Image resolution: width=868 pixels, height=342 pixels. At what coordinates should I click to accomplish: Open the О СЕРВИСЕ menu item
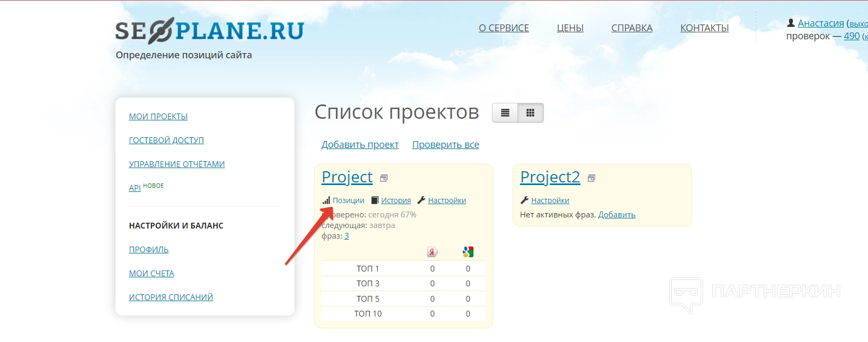pyautogui.click(x=504, y=28)
